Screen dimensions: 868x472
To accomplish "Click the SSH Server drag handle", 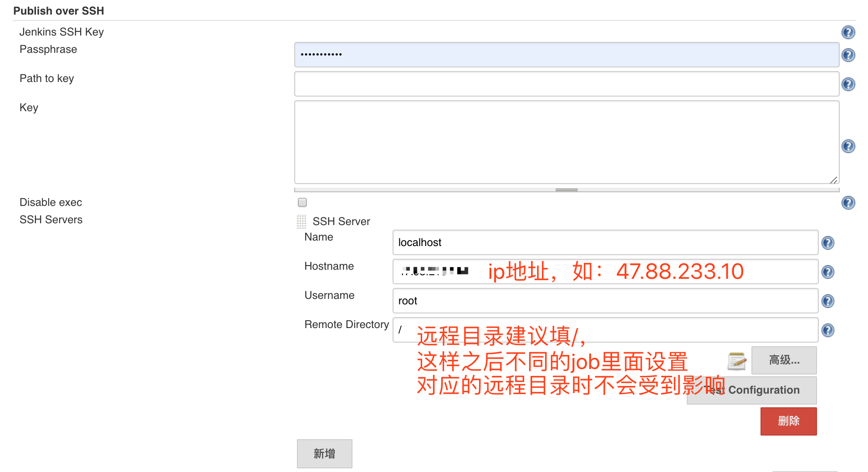I will click(x=301, y=222).
